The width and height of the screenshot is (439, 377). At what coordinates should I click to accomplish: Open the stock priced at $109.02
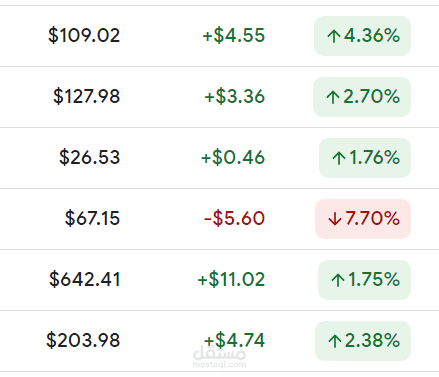click(x=84, y=36)
